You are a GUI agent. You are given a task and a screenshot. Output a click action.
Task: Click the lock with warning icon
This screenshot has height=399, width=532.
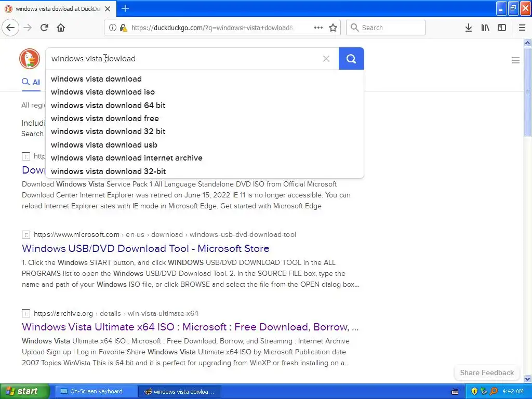(x=124, y=28)
